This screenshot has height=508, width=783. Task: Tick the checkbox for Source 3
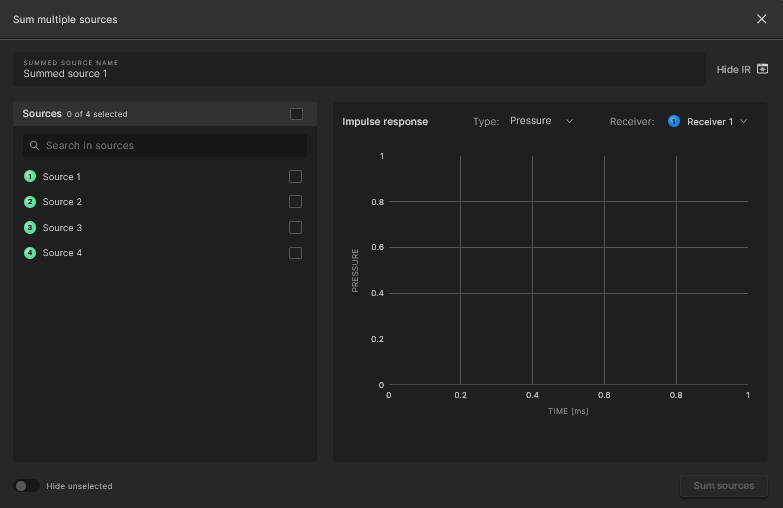click(x=295, y=228)
